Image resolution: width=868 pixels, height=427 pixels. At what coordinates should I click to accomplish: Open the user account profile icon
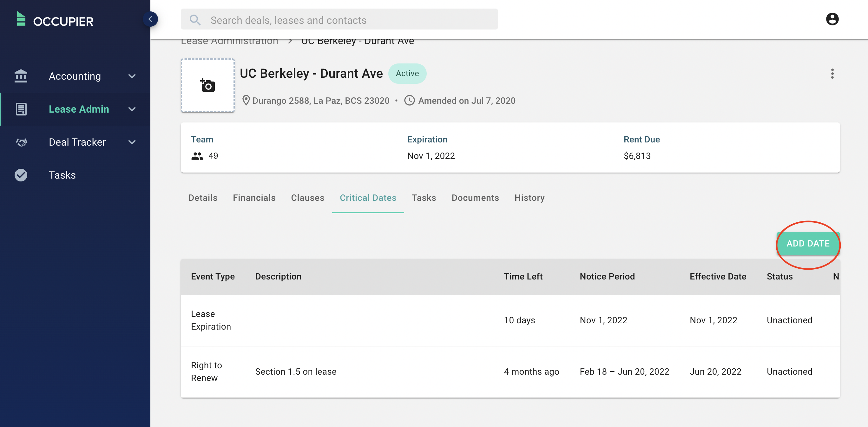(832, 19)
